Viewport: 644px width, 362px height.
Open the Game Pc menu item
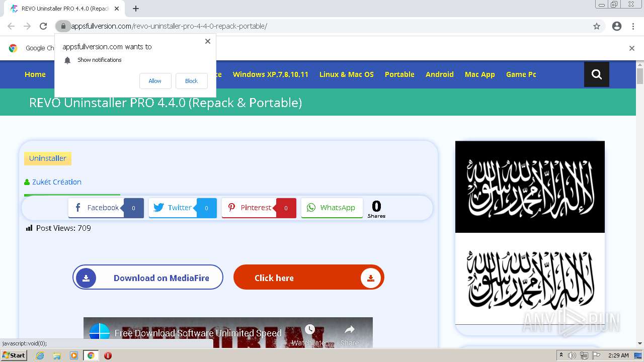(521, 74)
